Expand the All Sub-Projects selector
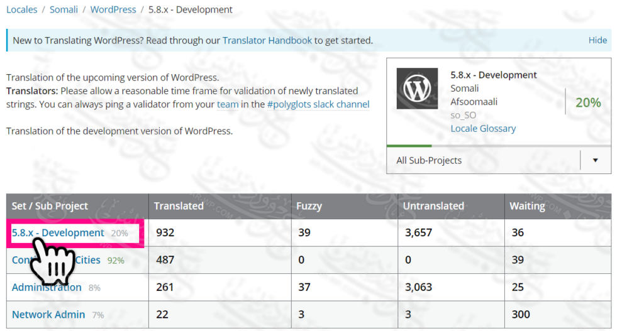This screenshot has width=644, height=331. point(483,160)
